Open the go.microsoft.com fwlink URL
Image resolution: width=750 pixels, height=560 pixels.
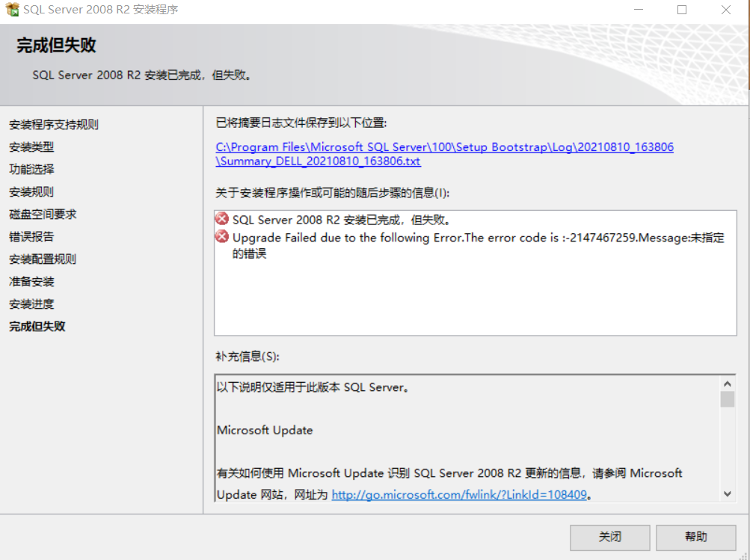459,494
